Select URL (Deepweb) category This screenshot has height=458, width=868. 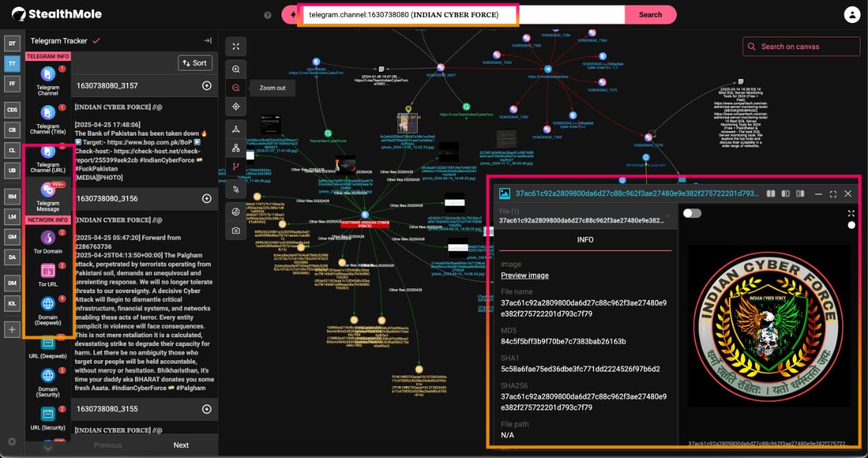(x=48, y=348)
